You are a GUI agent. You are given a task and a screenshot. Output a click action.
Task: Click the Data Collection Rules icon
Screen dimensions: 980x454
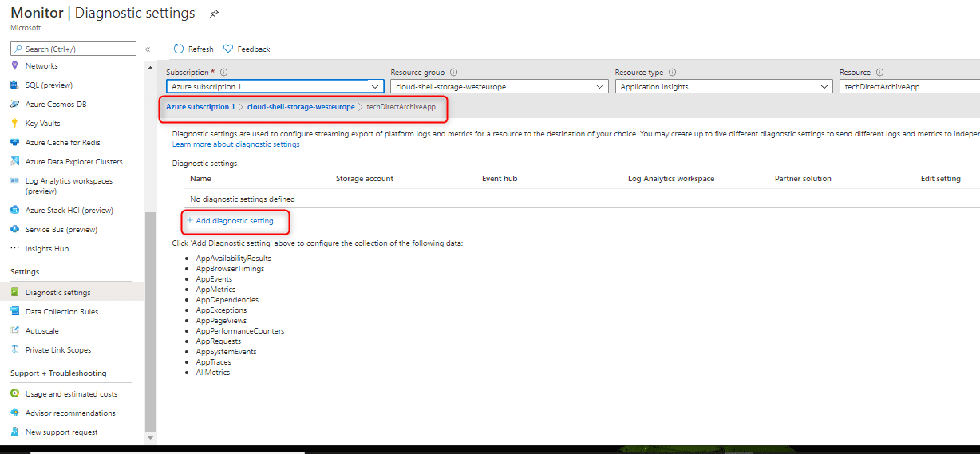click(14, 311)
